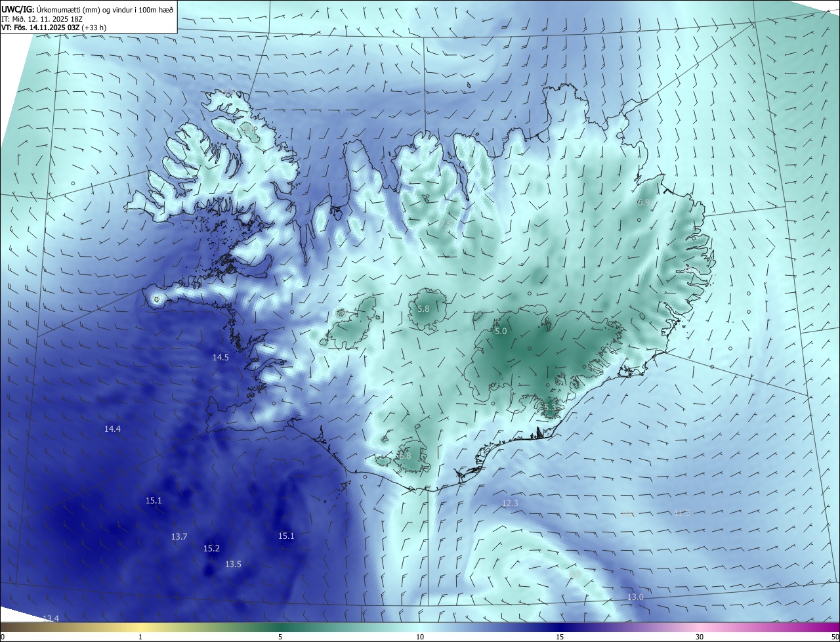Click the 5.0 value label on the map

coord(501,332)
